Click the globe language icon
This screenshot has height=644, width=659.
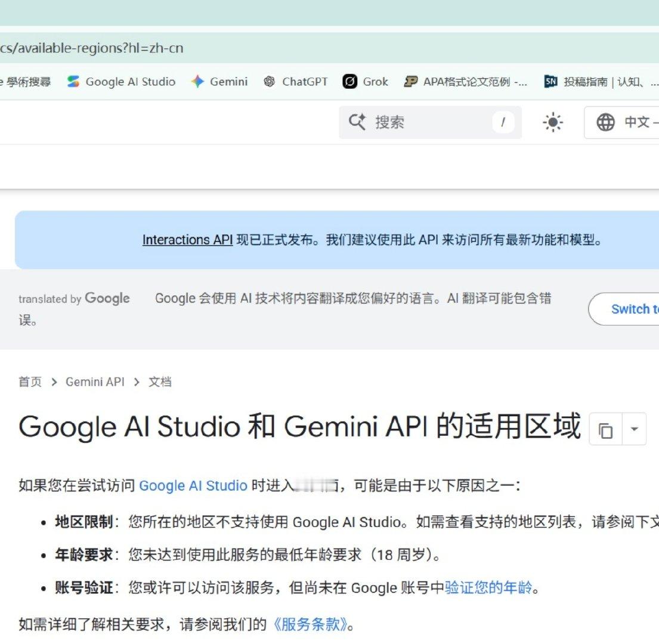[606, 122]
